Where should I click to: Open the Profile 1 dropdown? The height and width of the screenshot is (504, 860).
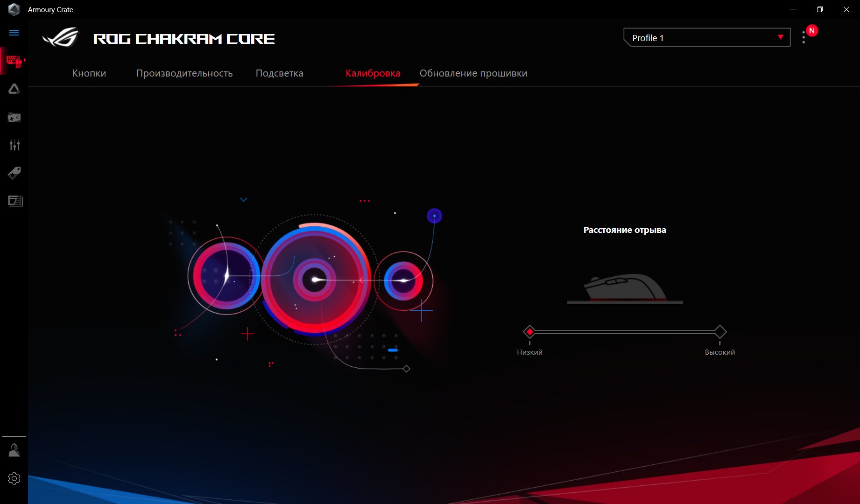pyautogui.click(x=707, y=37)
